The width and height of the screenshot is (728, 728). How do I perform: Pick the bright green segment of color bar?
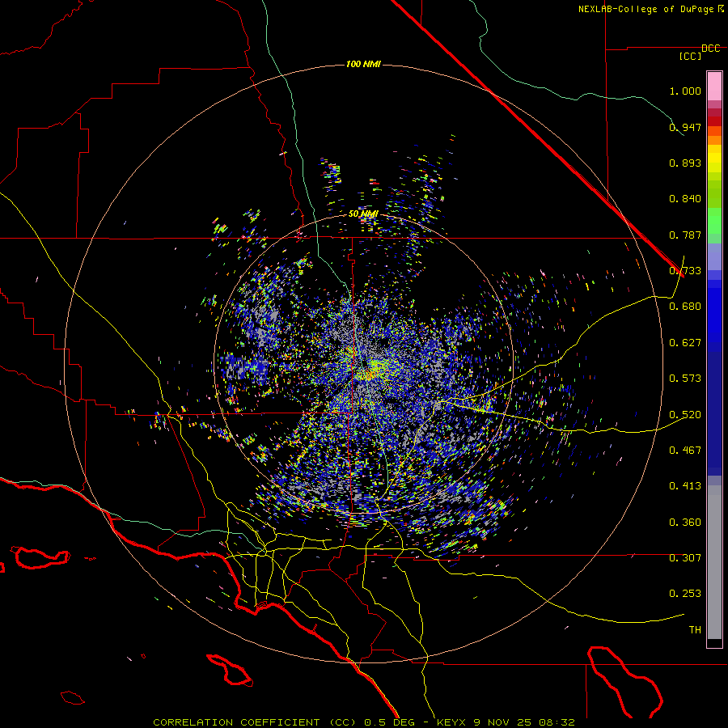[x=714, y=221]
